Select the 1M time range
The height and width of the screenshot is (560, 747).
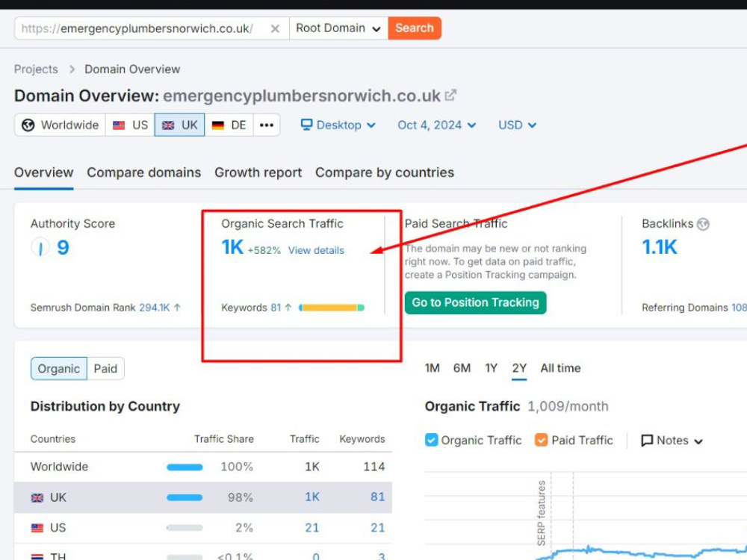pyautogui.click(x=432, y=368)
